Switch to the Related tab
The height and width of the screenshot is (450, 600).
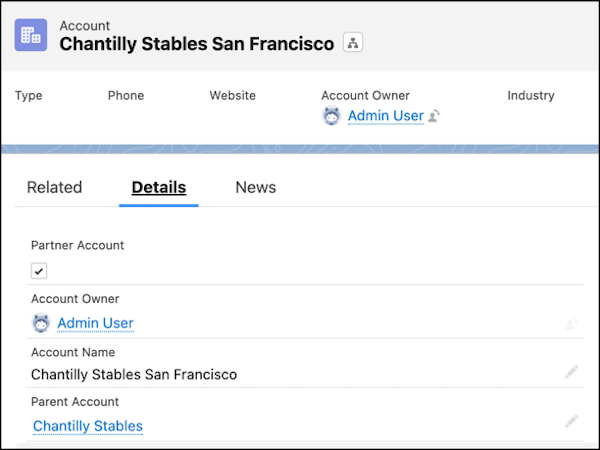(54, 188)
